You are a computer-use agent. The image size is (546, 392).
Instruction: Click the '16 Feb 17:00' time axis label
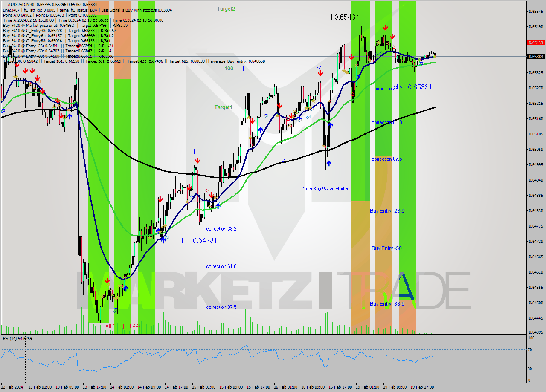340,387
